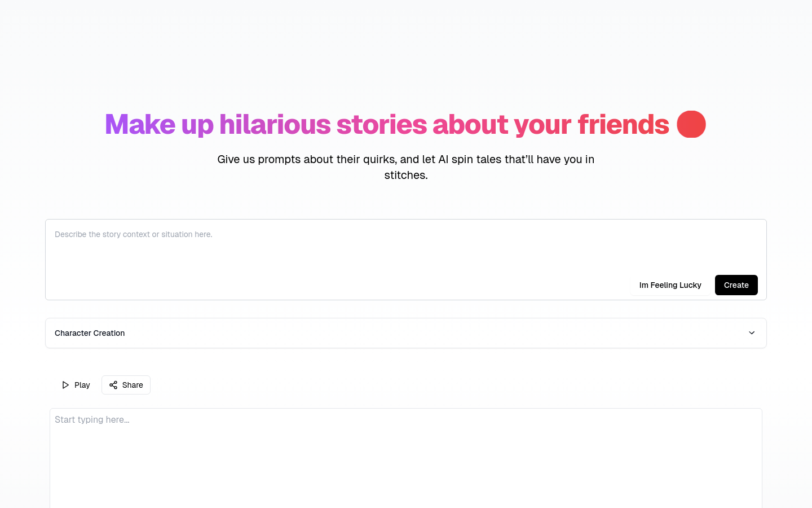812x508 pixels.
Task: Click the middle of the Character Creation bar
Action: coord(406,333)
